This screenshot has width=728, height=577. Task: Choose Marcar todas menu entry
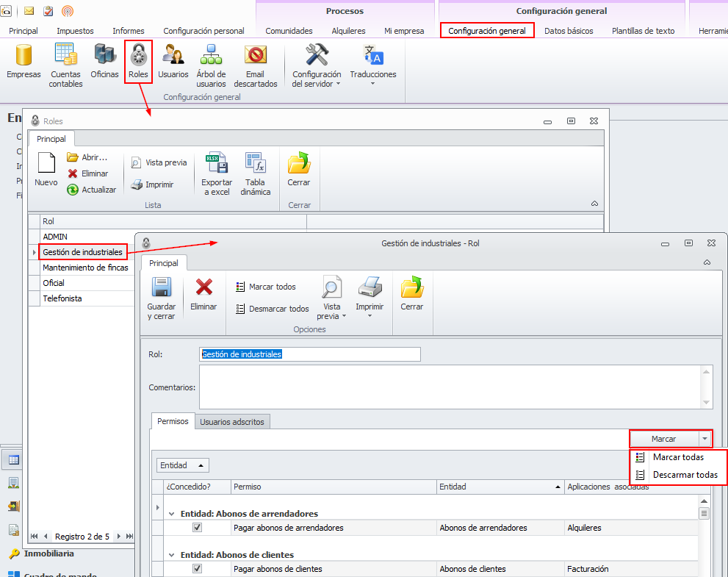click(x=678, y=457)
